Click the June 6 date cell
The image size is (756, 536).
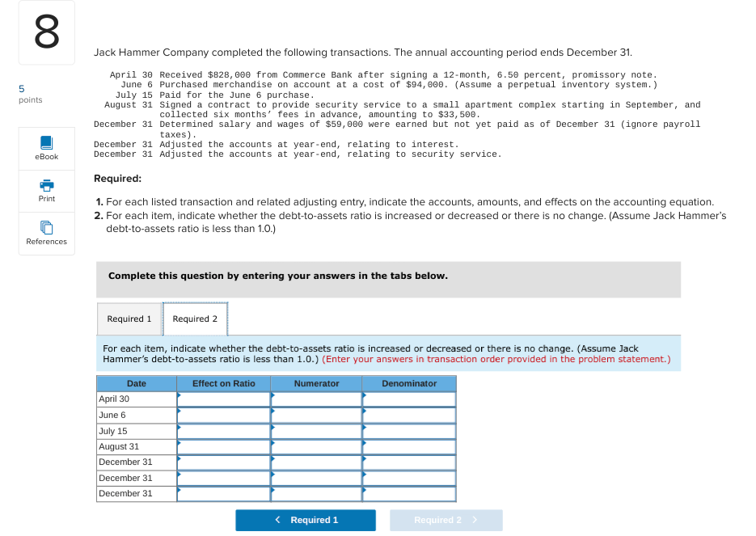click(x=137, y=415)
